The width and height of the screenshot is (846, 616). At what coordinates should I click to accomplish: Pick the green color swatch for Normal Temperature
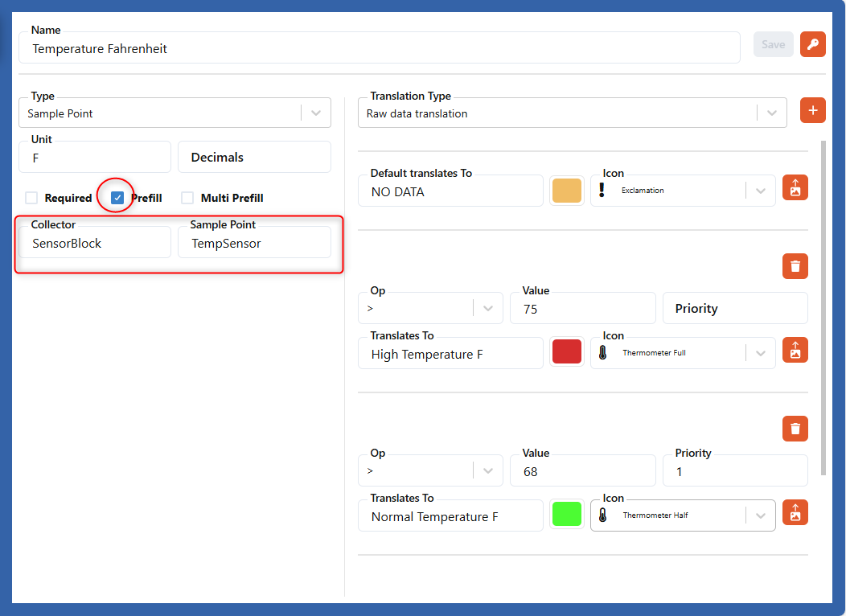[567, 514]
